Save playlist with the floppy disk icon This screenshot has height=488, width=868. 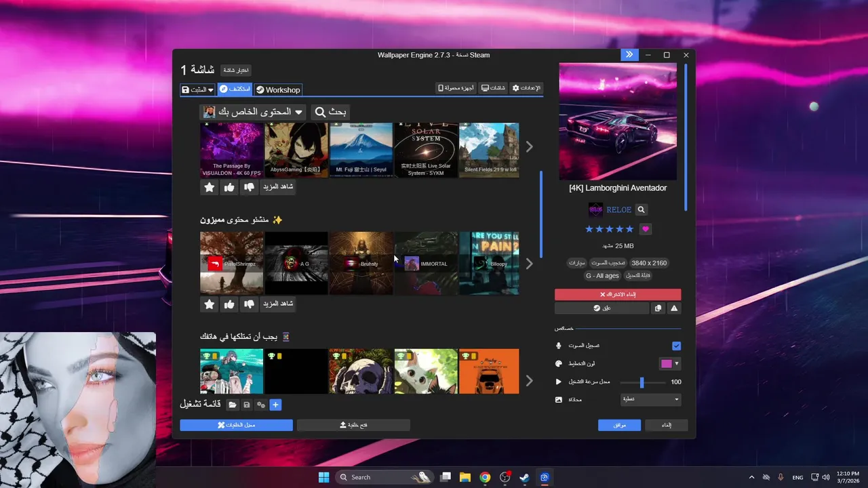pyautogui.click(x=247, y=405)
